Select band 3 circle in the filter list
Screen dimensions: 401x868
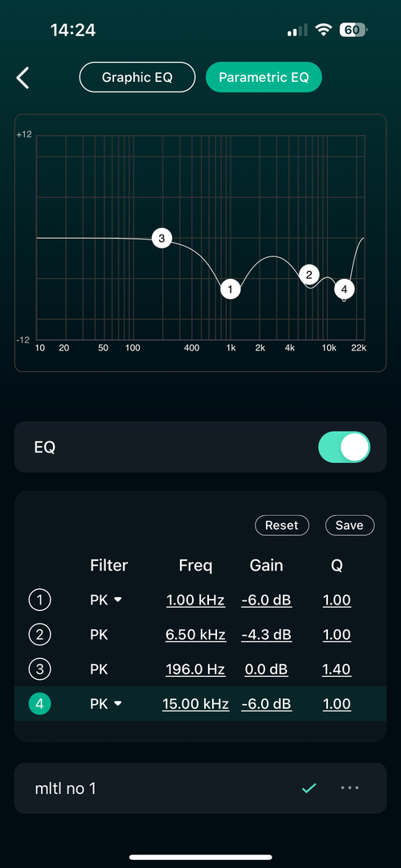(x=39, y=669)
